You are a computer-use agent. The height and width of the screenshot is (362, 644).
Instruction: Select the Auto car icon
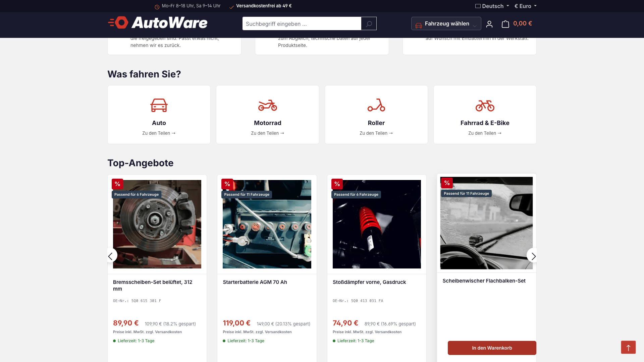159,105
